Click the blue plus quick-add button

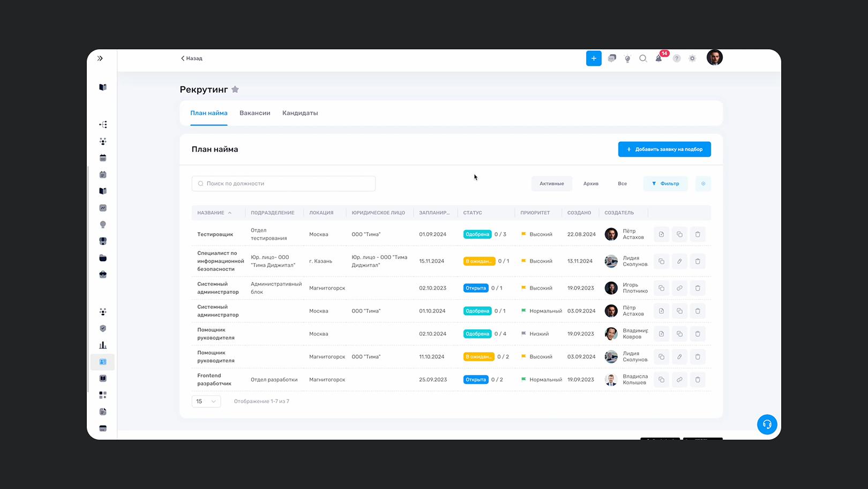click(594, 58)
